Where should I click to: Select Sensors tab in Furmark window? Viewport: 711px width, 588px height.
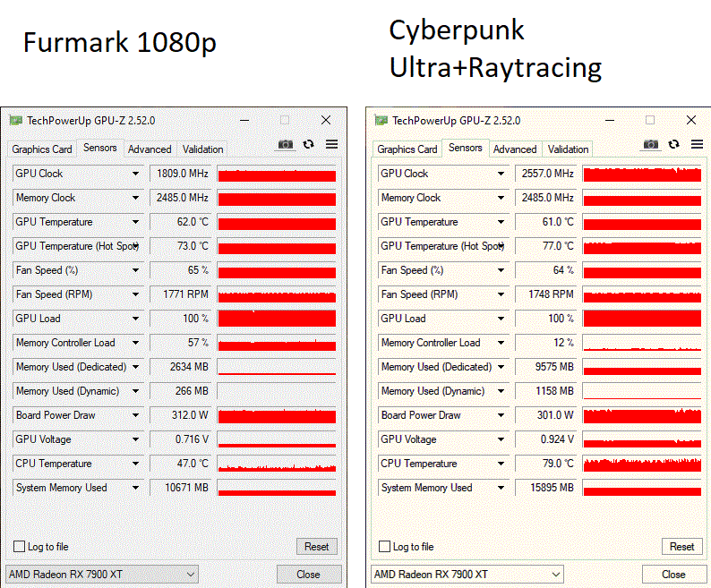100,148
